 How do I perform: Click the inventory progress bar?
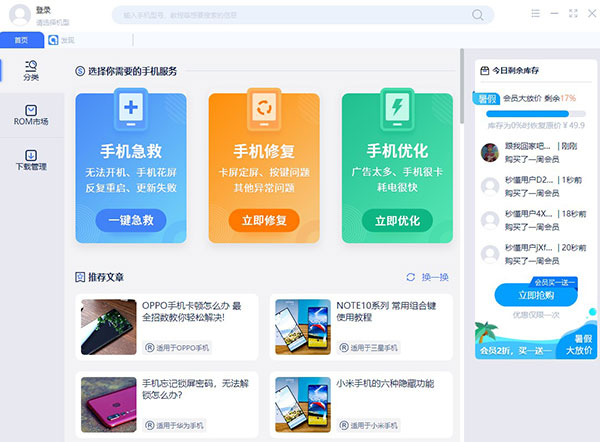[535, 113]
